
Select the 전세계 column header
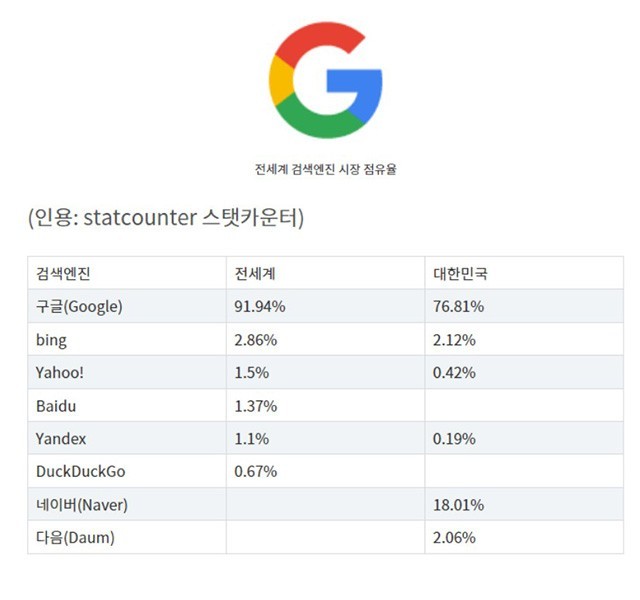[255, 273]
